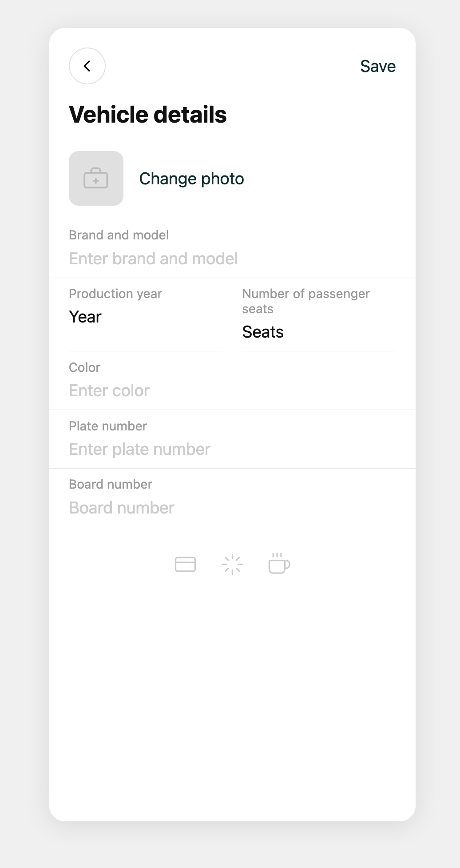Click the briefcase photo placeholder thumbnail
Viewport: 460px width, 868px height.
[96, 178]
